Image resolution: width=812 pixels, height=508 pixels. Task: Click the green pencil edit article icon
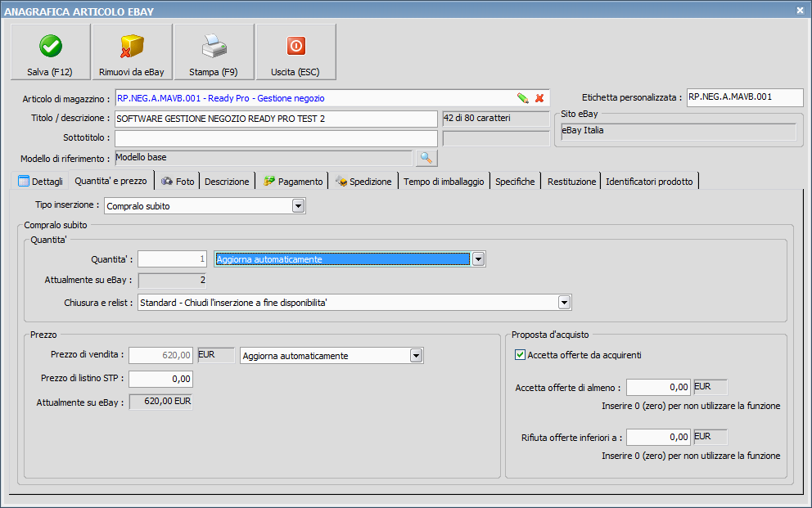click(x=522, y=98)
